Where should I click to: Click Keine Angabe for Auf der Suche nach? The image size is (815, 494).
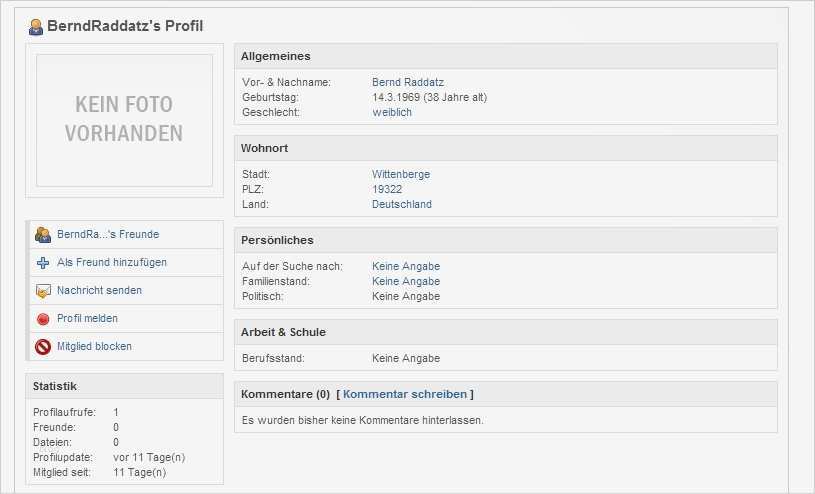pyautogui.click(x=406, y=266)
